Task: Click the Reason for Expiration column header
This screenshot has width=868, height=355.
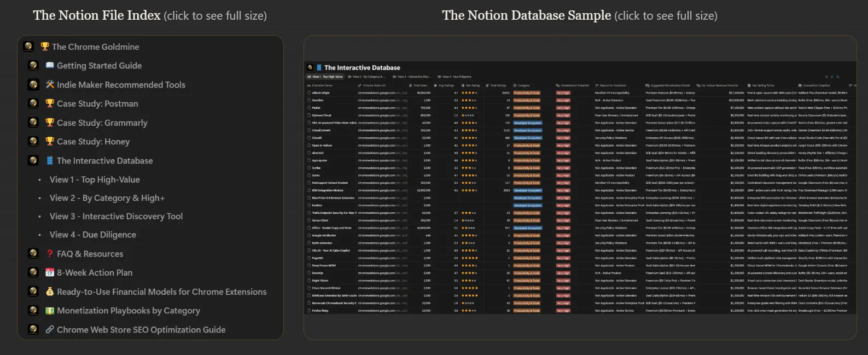Action: coord(612,85)
